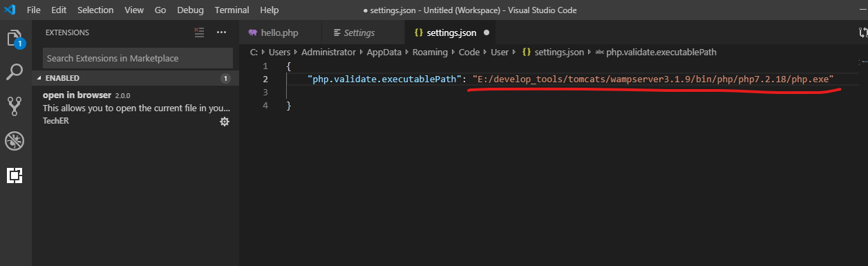
Task: Click line number 3 in the gutter
Action: click(x=265, y=92)
